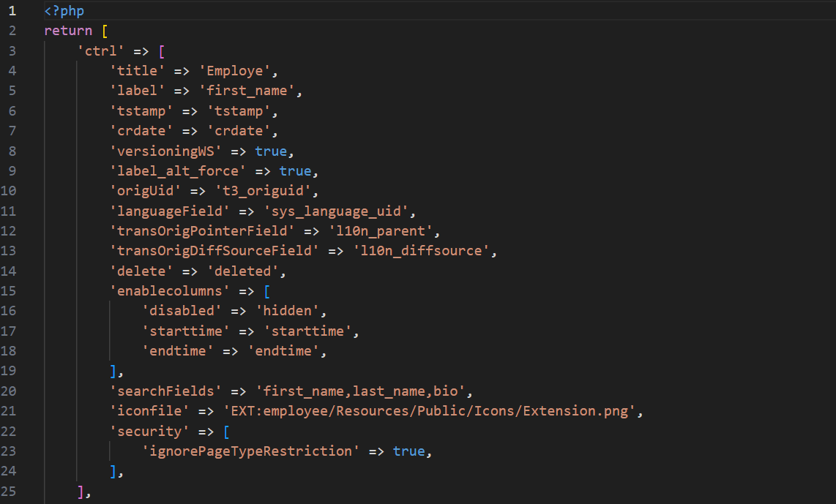Click the <?php opening tag

click(64, 11)
